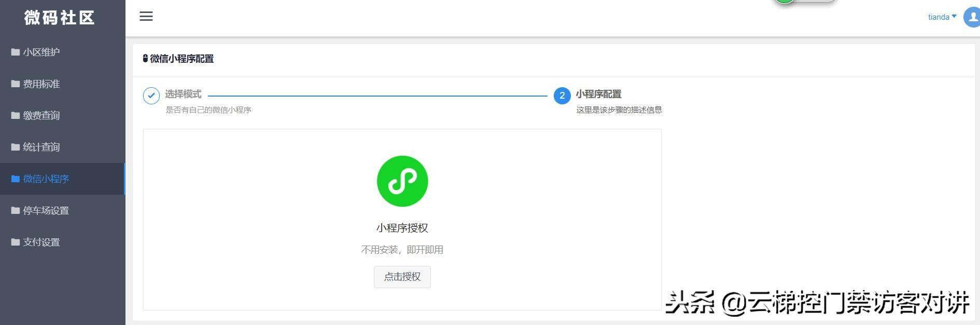Open 支付设置 in the sidebar
The image size is (980, 325).
(62, 242)
